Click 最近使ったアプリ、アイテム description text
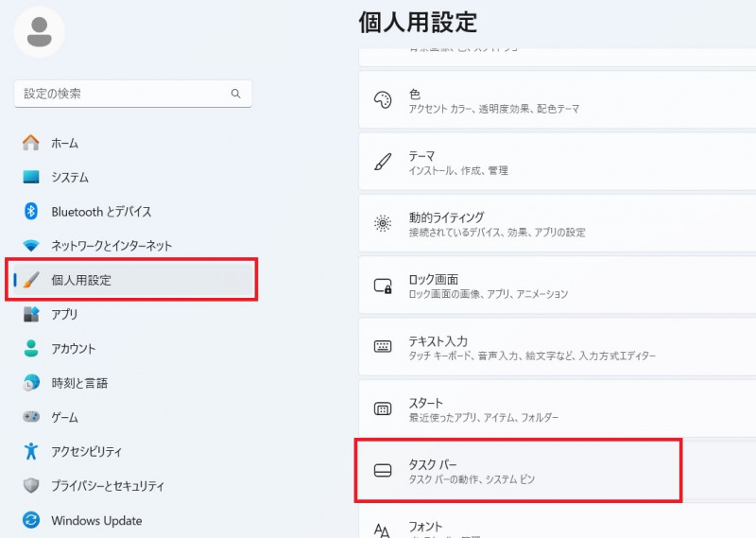 pos(484,418)
